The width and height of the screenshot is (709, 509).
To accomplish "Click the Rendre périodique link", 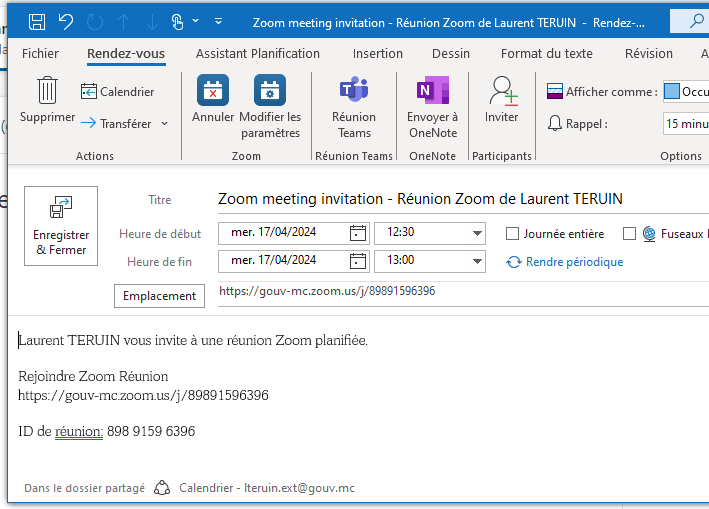I will pyautogui.click(x=565, y=262).
